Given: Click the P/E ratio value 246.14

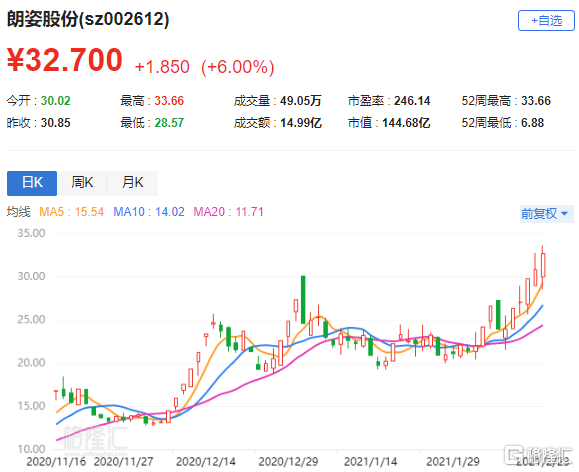Looking at the screenshot, I should [x=412, y=101].
